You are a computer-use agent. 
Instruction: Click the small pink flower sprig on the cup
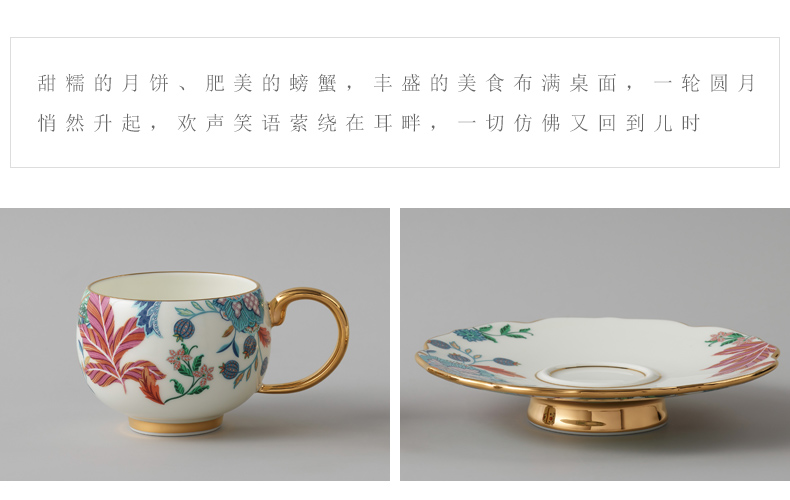click(190, 366)
